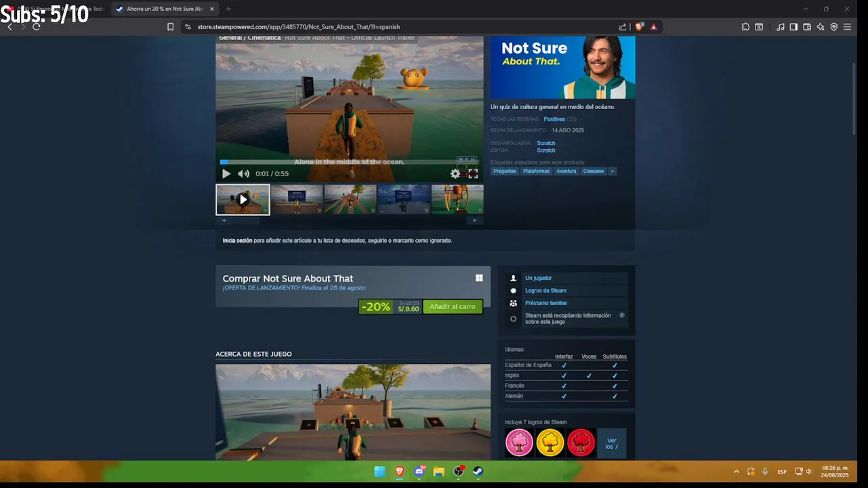This screenshot has height=488, width=868.
Task: Select the Casuales tag
Action: point(593,171)
